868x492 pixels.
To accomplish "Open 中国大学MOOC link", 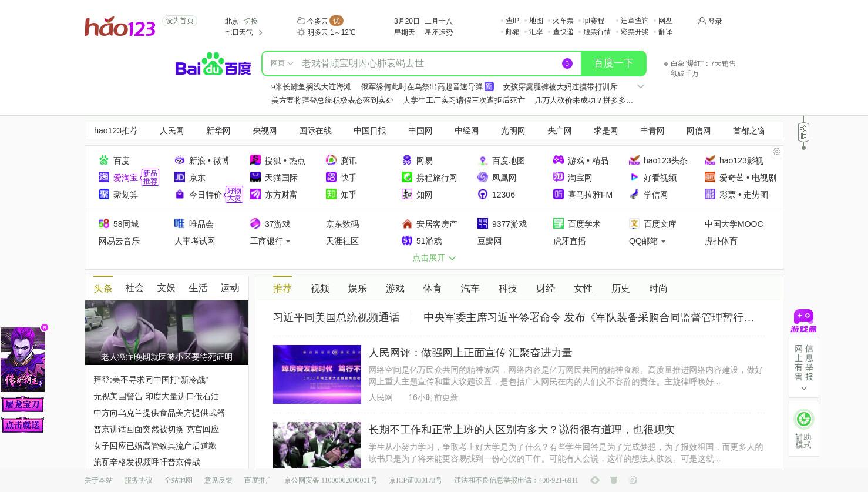I will (x=734, y=223).
